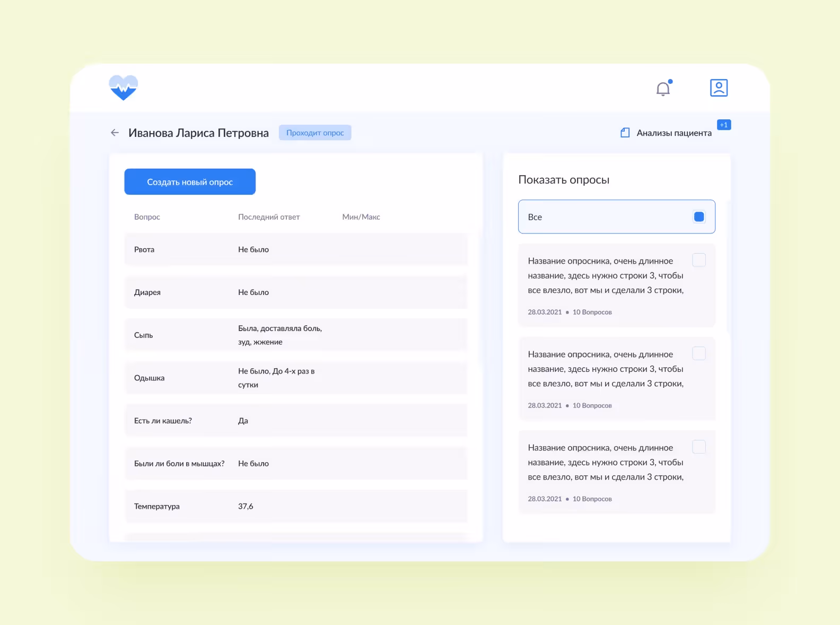Click Создать новый опрос button

[x=190, y=182]
